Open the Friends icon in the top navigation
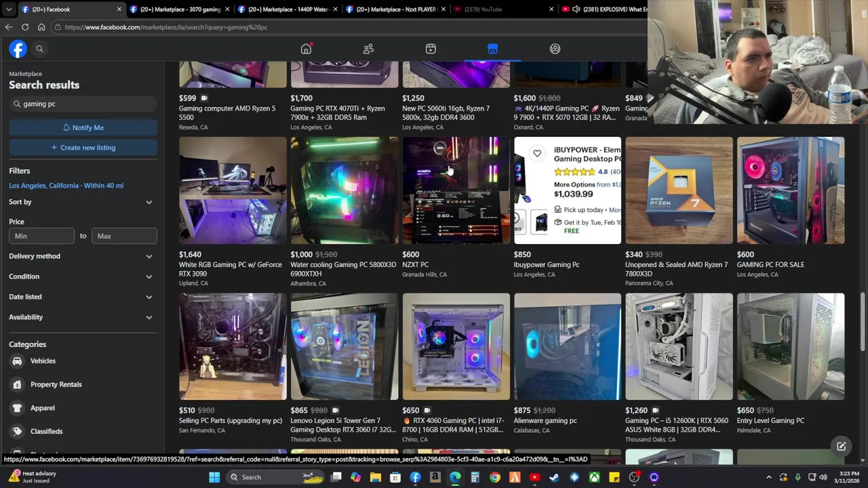Viewport: 868px width, 488px height. 368,49
